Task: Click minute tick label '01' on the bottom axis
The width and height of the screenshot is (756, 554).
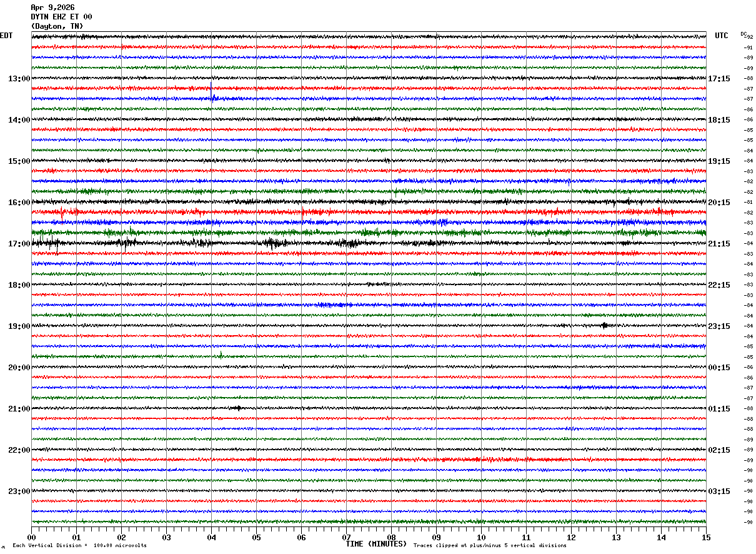Action: [76, 537]
